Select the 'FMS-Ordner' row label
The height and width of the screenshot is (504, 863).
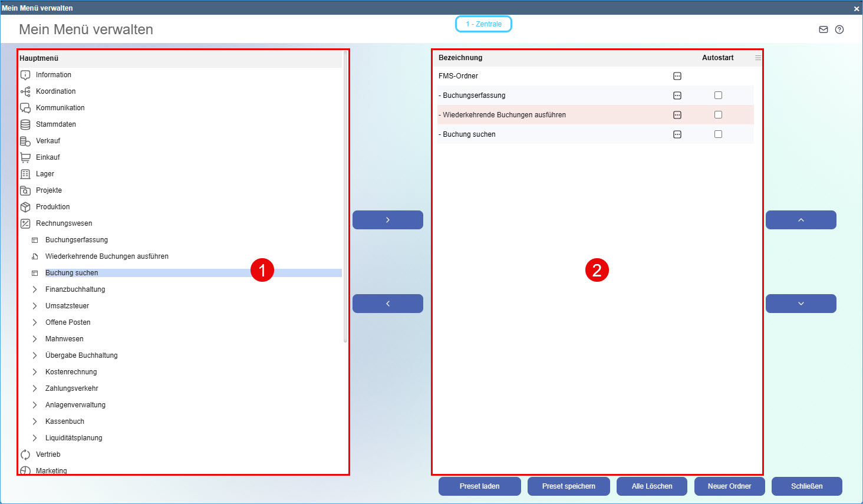tap(459, 76)
